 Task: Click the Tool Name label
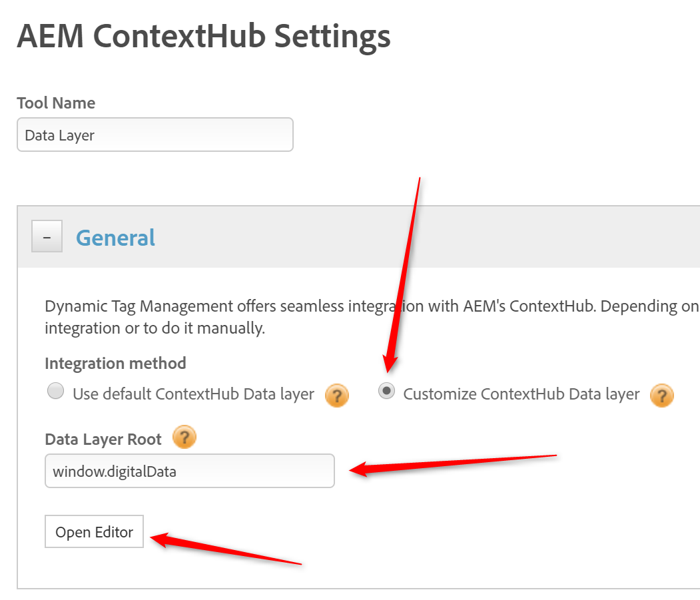pos(56,103)
